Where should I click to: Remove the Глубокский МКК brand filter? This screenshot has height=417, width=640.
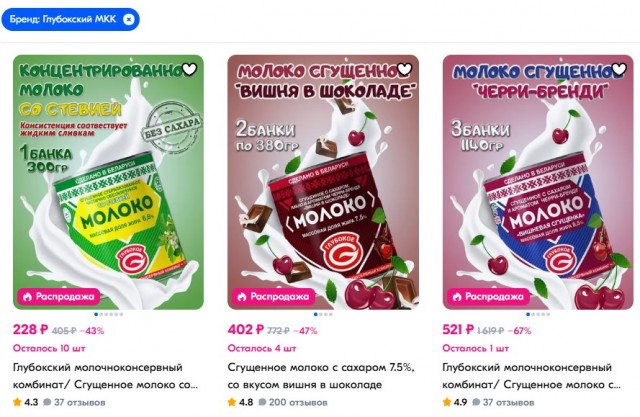pos(129,19)
